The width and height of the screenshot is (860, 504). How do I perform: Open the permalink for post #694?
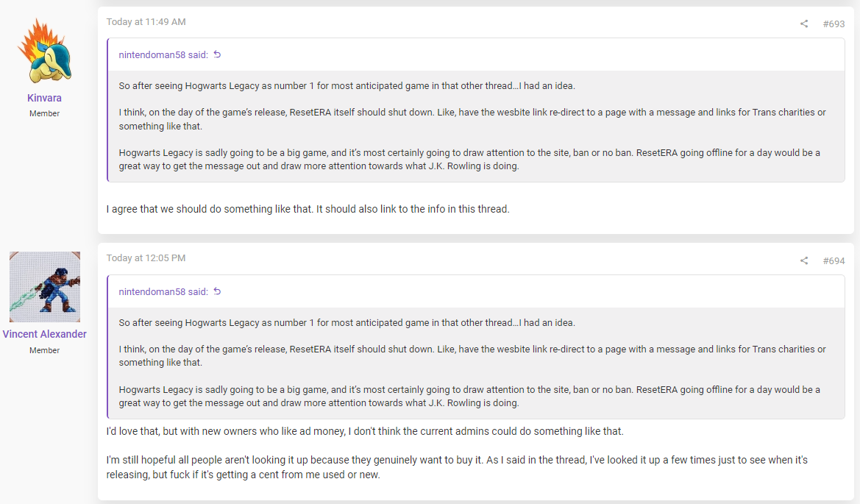pos(834,261)
